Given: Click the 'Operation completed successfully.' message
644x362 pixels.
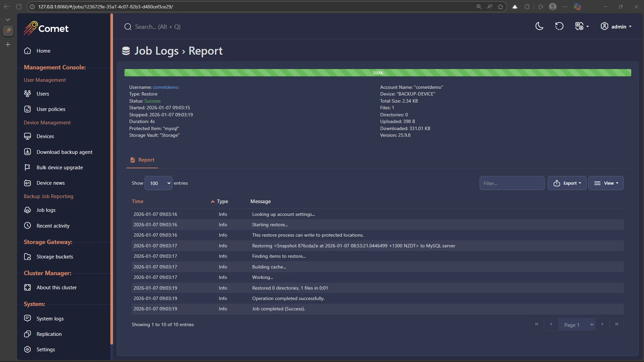Looking at the screenshot, I should pyautogui.click(x=288, y=298).
